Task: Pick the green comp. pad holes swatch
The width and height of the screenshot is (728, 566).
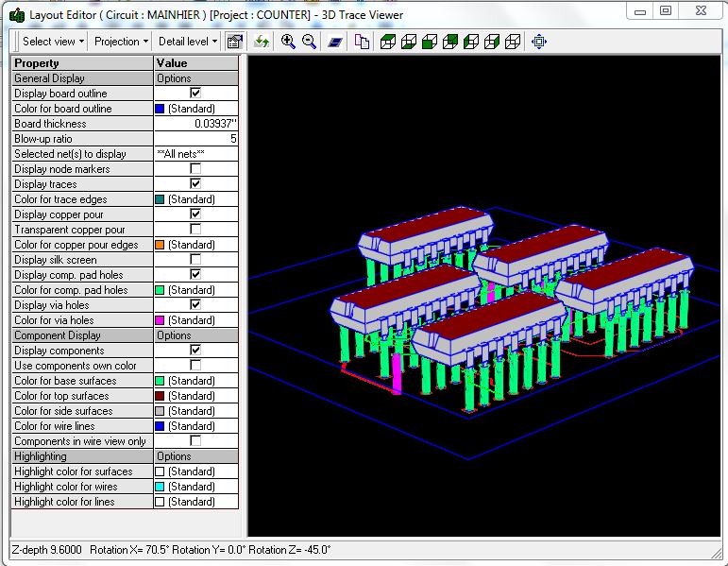Action: pos(160,289)
